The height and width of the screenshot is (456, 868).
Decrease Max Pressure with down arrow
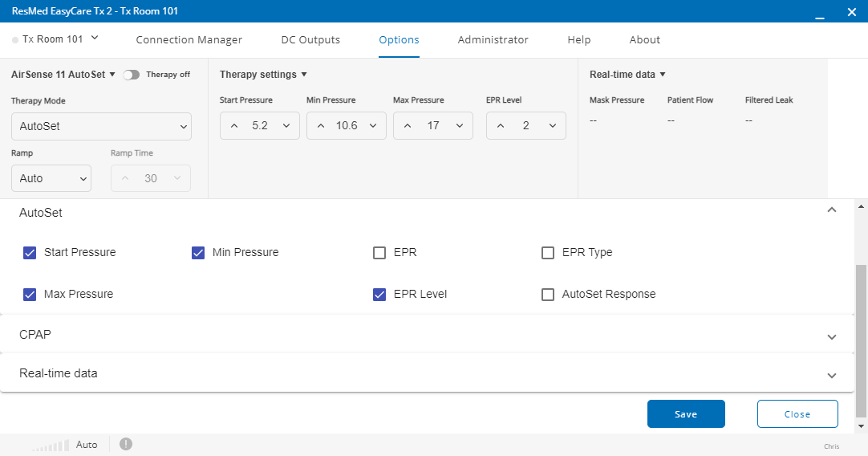(460, 126)
